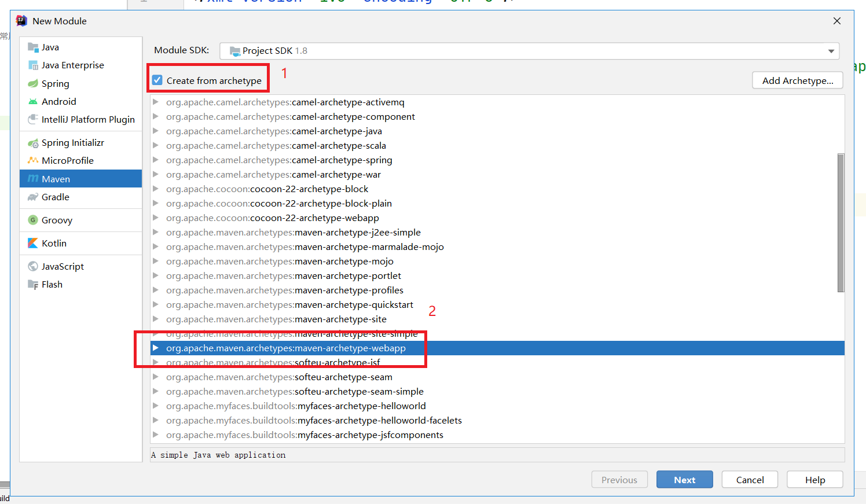
Task: Select the cocoon-22-archetype-webapp row
Action: [x=497, y=218]
